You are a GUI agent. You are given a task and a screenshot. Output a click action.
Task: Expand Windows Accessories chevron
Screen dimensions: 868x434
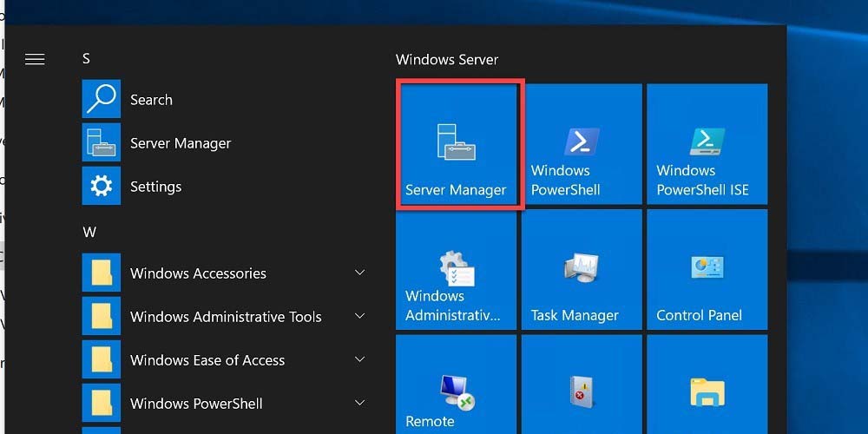pos(360,273)
